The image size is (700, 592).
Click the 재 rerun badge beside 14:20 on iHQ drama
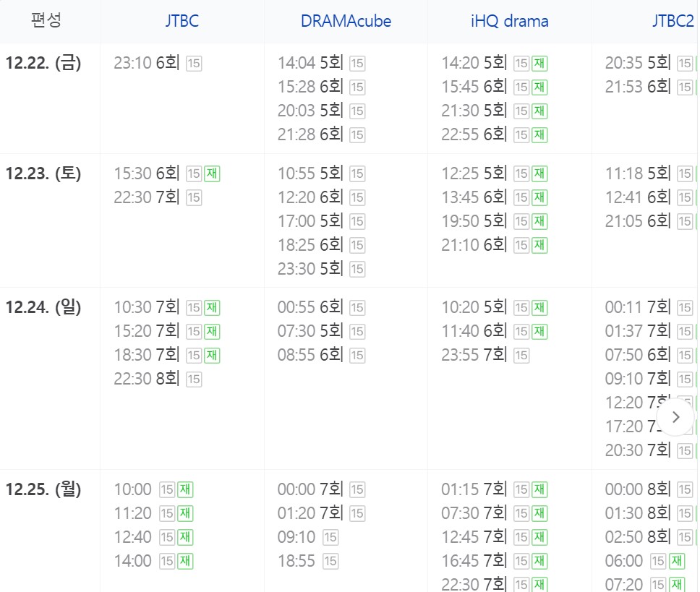pos(539,63)
